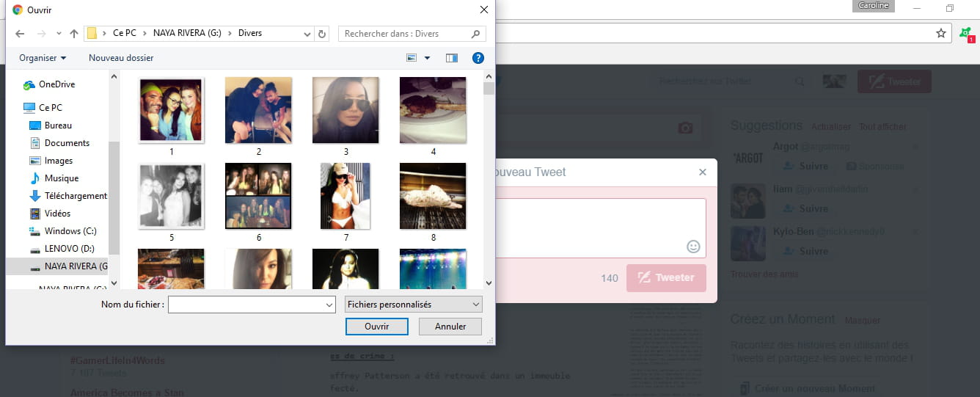Close the Nouveau Tweet popup
Image resolution: width=980 pixels, height=397 pixels.
point(702,172)
